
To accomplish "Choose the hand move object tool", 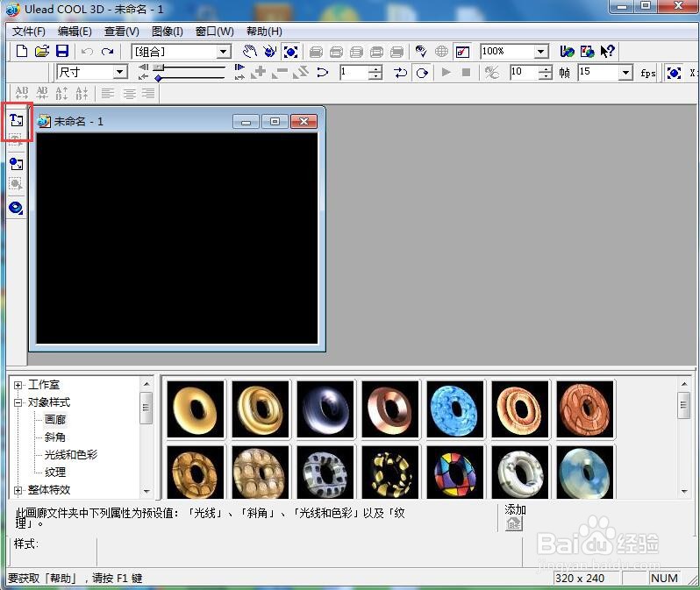I will coord(249,52).
